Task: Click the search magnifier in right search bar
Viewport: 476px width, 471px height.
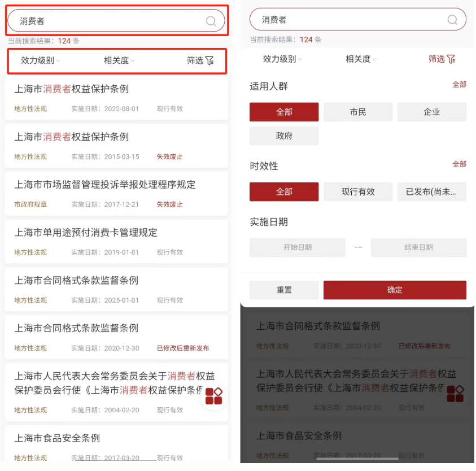Action: coord(452,20)
